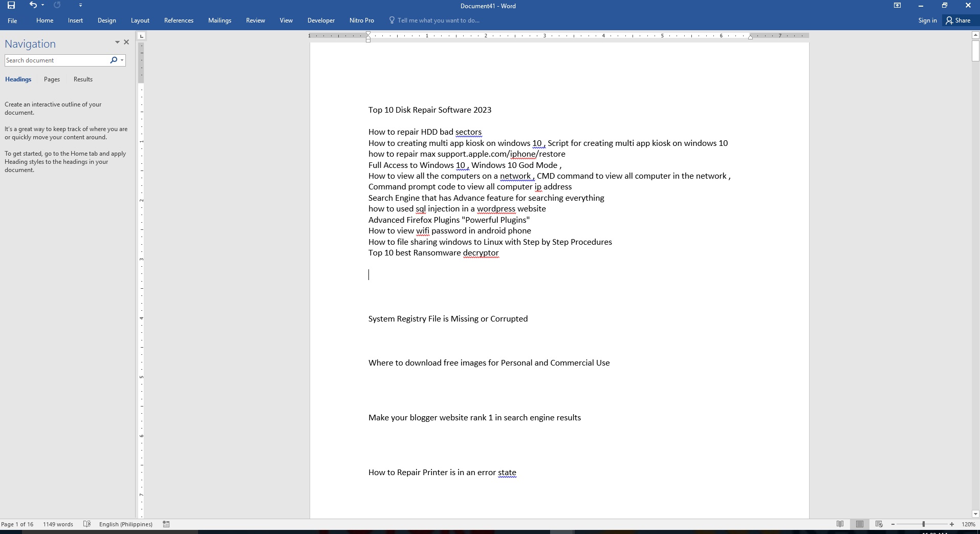Close the Navigation pane
980x534 pixels.
pyautogui.click(x=126, y=42)
